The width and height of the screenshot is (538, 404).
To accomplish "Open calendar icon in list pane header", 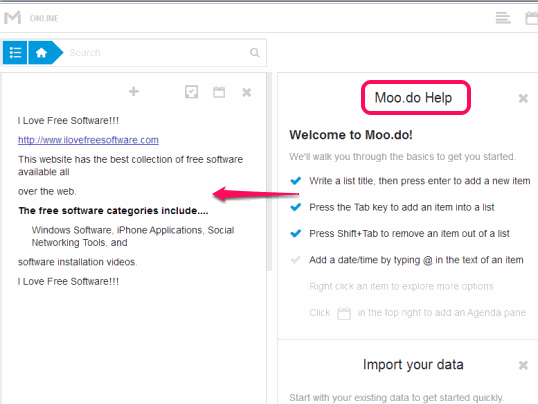I will pos(219,92).
